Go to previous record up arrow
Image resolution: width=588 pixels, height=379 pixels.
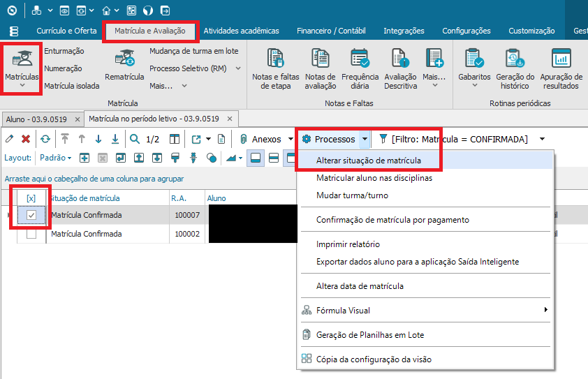click(x=82, y=139)
